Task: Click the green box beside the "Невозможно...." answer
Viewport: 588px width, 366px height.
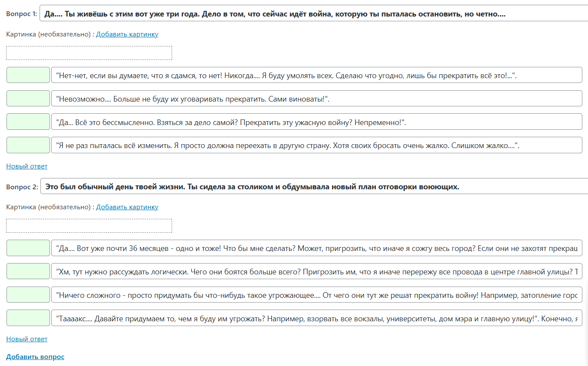Action: point(28,99)
